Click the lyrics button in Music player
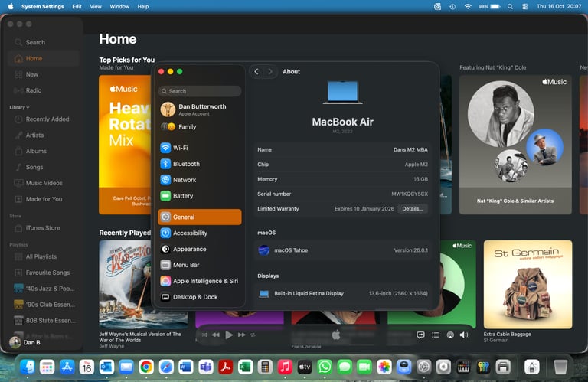The width and height of the screenshot is (588, 382). [x=420, y=335]
